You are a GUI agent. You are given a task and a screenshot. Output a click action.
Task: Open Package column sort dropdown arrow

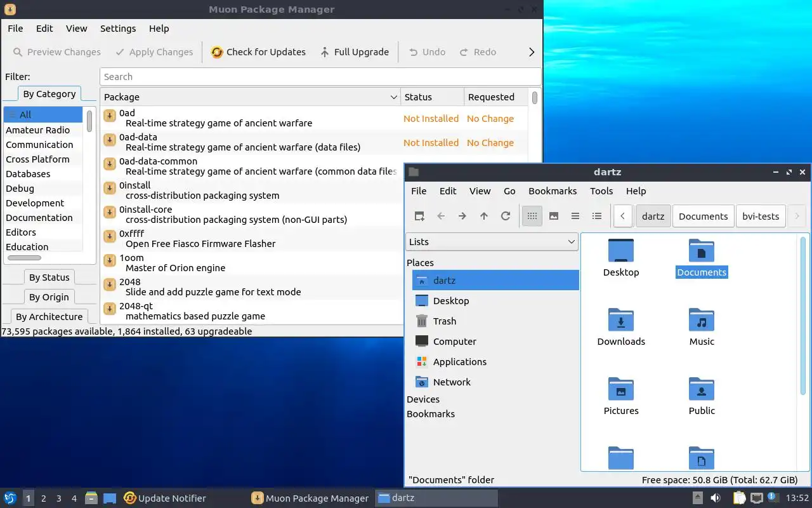(393, 97)
